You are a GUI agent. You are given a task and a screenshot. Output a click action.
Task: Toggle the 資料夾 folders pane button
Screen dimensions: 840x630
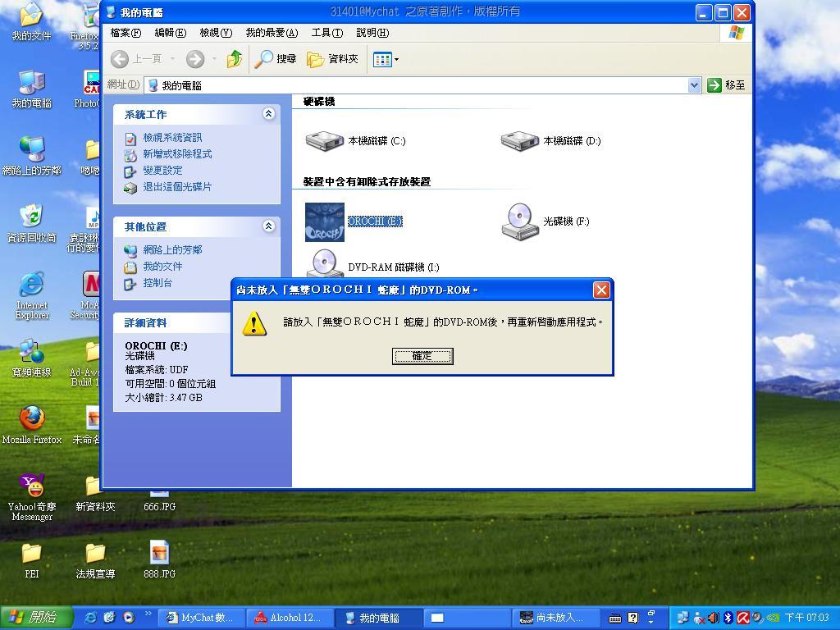[x=332, y=59]
